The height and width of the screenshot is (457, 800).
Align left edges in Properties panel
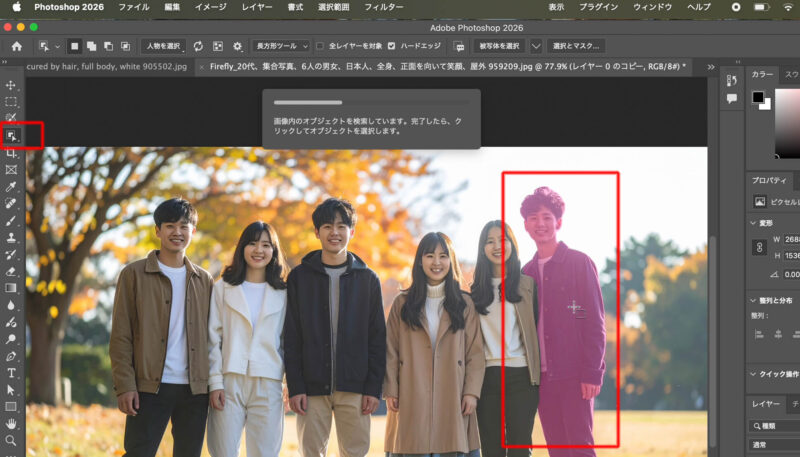click(x=759, y=335)
